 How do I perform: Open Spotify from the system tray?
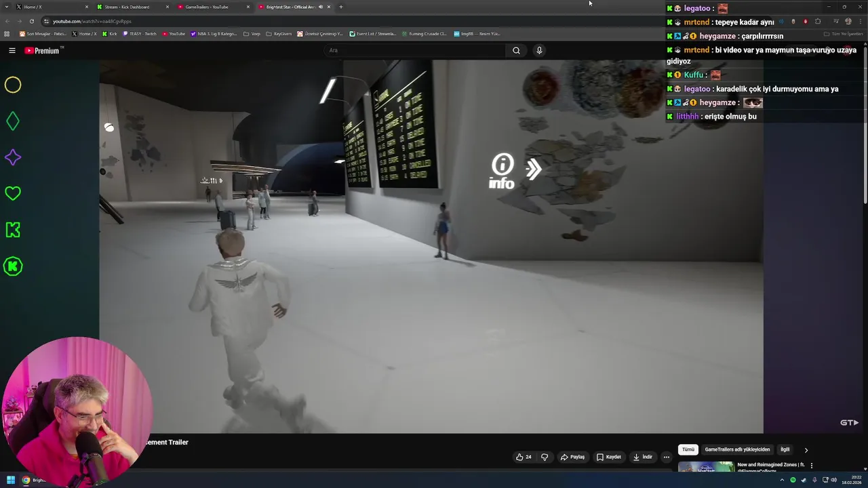(x=793, y=480)
